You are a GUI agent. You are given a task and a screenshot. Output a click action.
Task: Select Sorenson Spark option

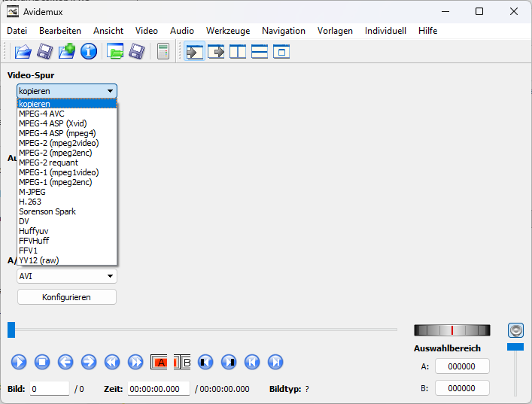pos(67,211)
